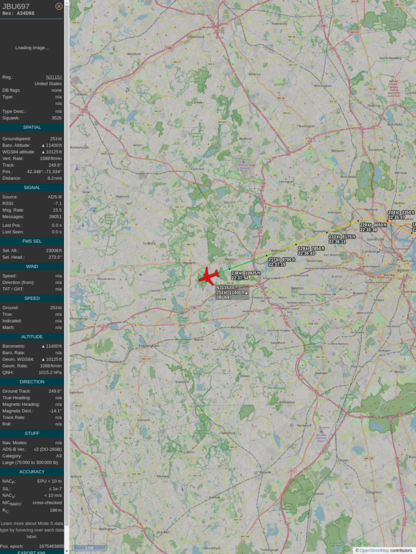Click the WGS84 altitude climb arrow indicator
Screen dimensions: 416x554
tap(43, 152)
